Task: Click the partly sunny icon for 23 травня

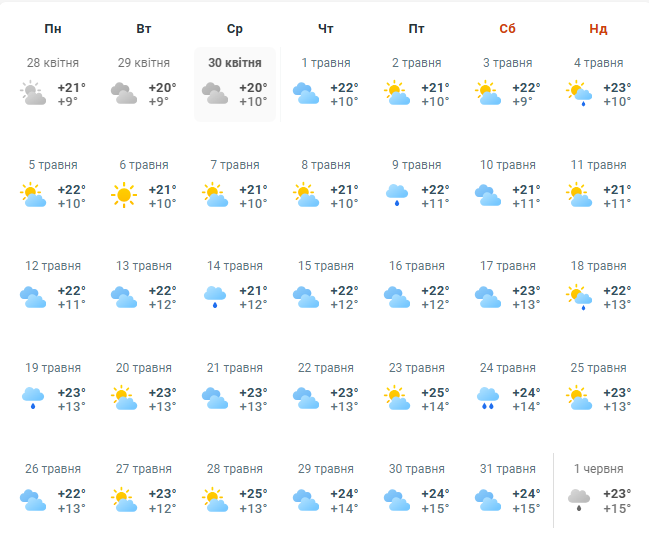Action: coord(397,398)
